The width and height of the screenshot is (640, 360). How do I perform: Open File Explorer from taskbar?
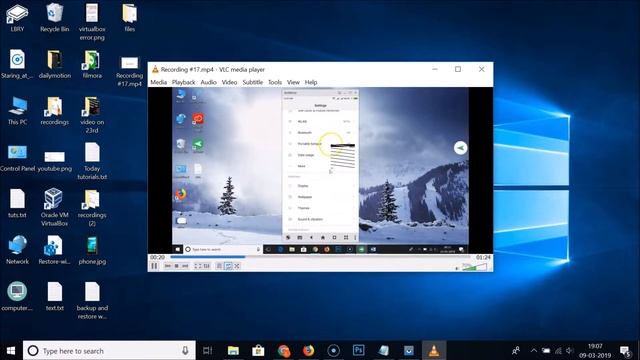pos(233,351)
